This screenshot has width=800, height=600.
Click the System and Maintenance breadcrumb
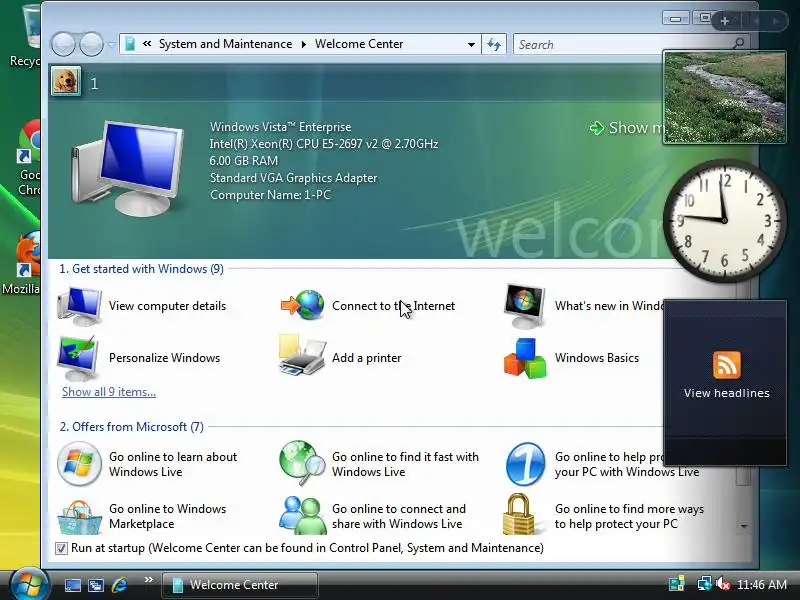point(226,44)
